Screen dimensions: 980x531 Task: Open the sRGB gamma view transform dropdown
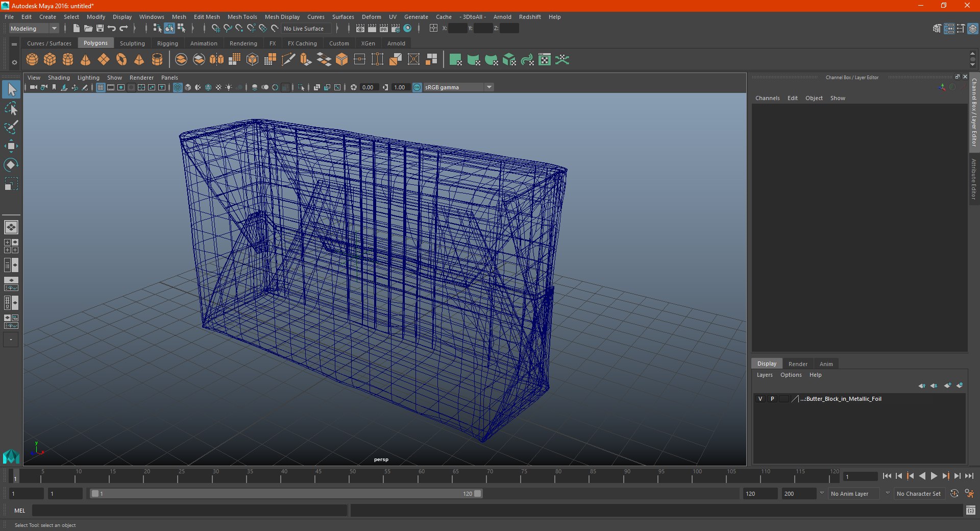458,87
